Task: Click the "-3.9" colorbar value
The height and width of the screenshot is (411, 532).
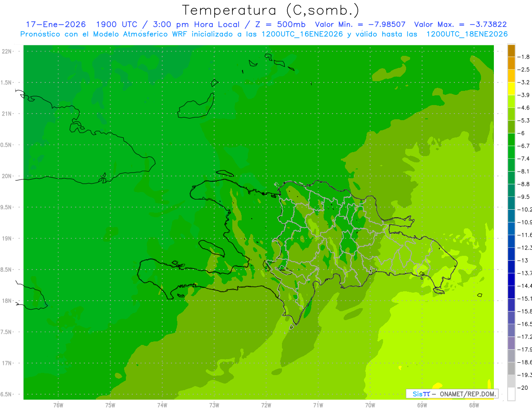Action: click(524, 95)
